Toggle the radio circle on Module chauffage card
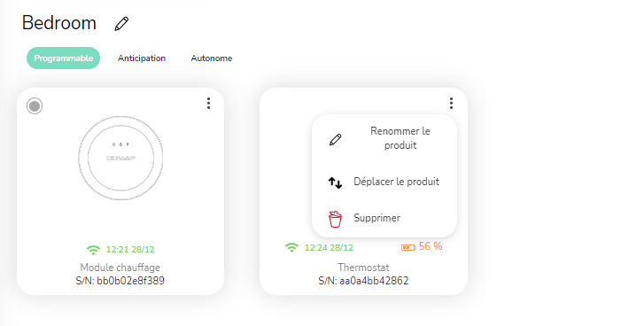 point(35,106)
